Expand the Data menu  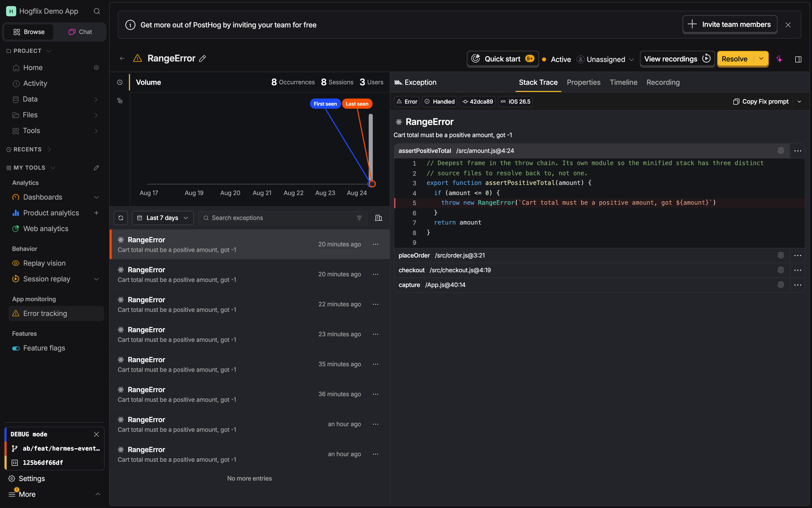tap(96, 99)
